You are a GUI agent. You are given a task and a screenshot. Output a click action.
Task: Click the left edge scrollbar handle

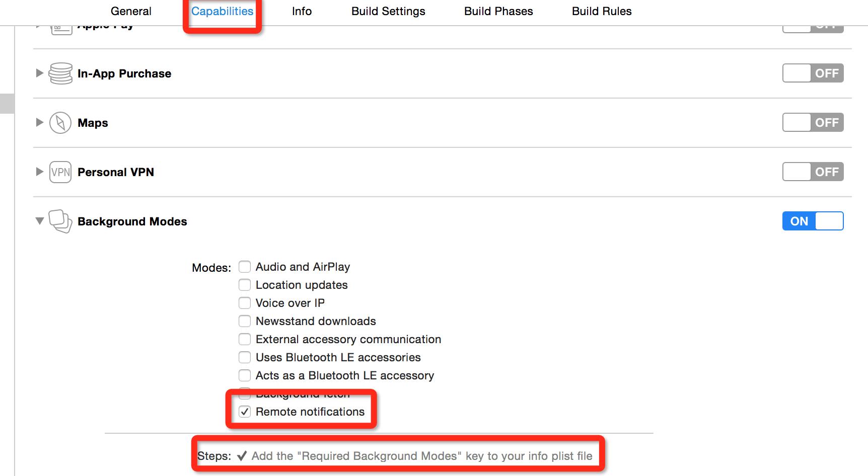7,104
